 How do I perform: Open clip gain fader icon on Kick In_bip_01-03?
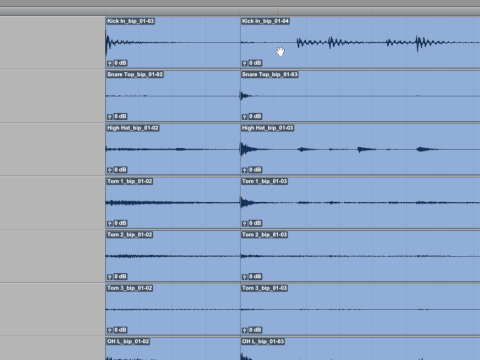tap(110, 63)
